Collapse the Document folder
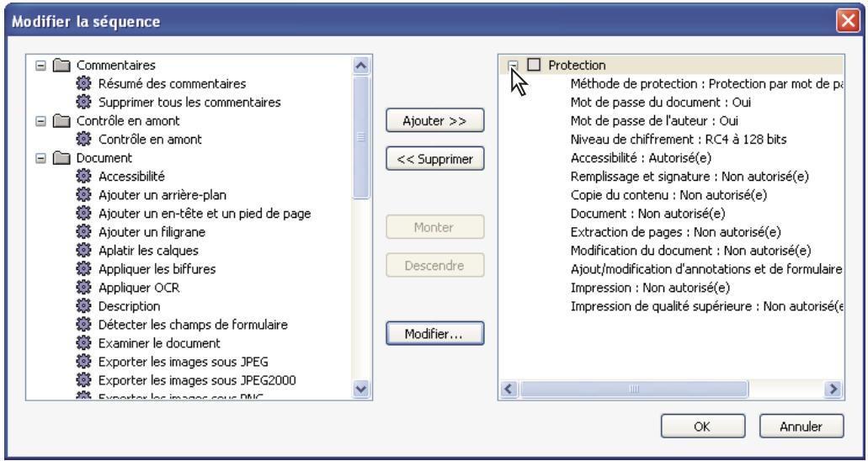Screen dimensions: 868x461 click(x=40, y=157)
